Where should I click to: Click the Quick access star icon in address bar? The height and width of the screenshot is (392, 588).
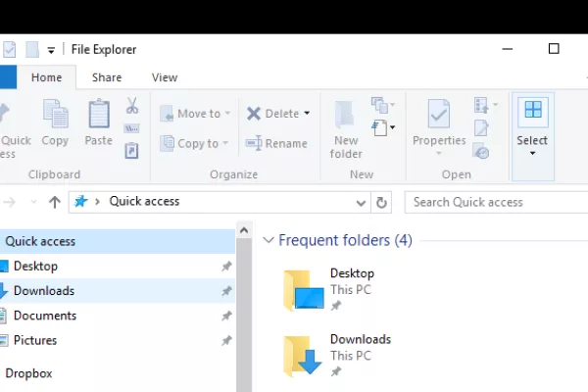click(x=80, y=202)
